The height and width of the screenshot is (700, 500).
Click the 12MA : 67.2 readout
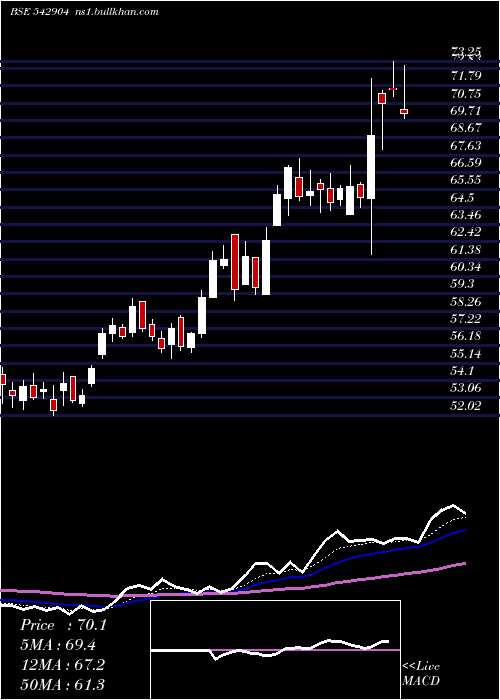tap(63, 665)
